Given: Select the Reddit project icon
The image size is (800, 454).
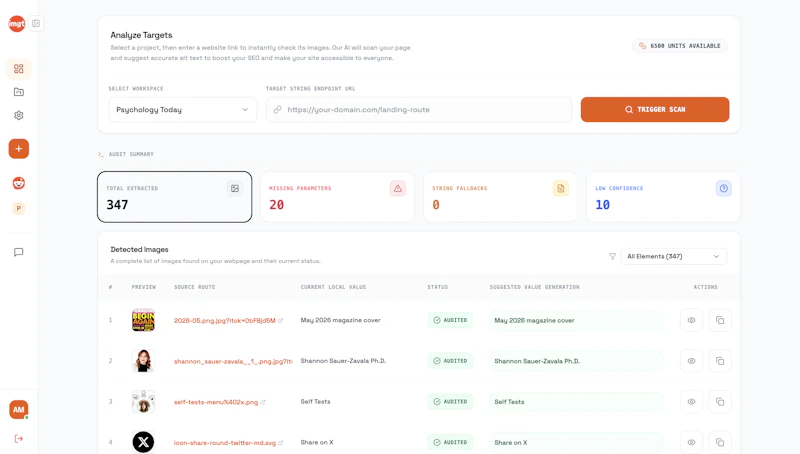Looking at the screenshot, I should (x=19, y=183).
